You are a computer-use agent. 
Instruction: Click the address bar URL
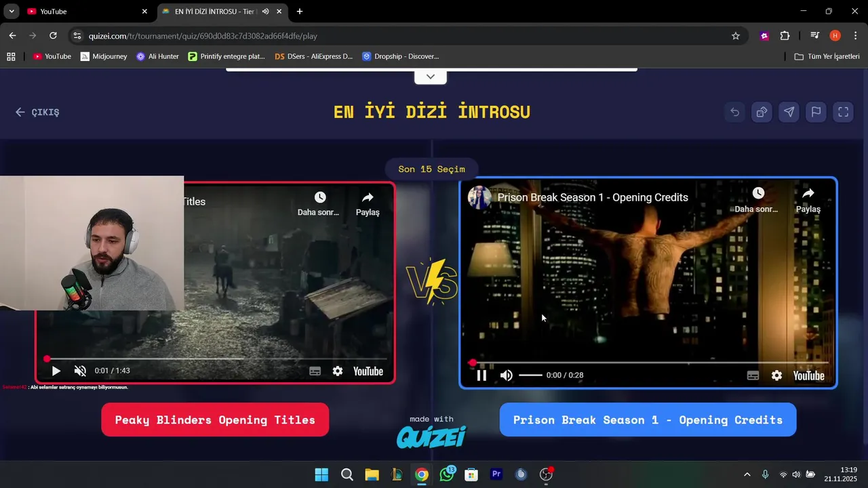tap(203, 36)
